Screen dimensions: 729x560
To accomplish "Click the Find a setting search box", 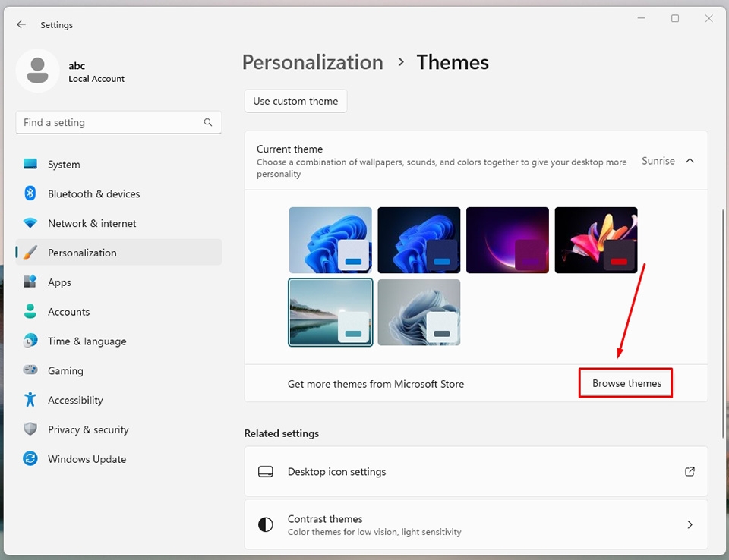I will 118,122.
